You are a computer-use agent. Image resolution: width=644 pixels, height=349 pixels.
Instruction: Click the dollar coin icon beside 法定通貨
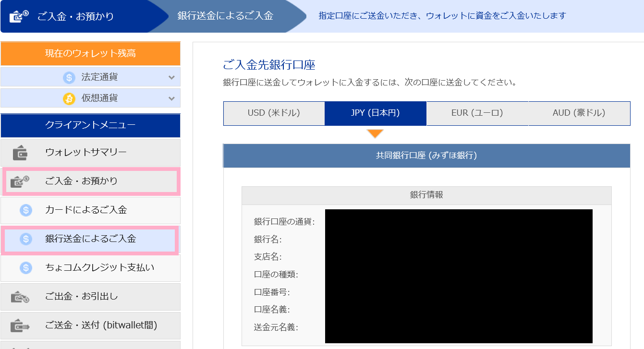pyautogui.click(x=69, y=77)
